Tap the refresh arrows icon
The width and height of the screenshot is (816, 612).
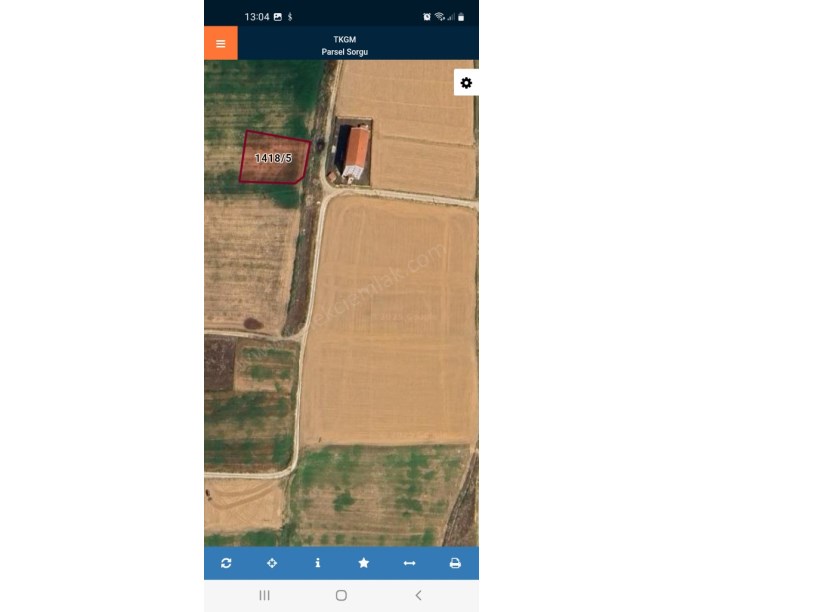click(x=226, y=563)
